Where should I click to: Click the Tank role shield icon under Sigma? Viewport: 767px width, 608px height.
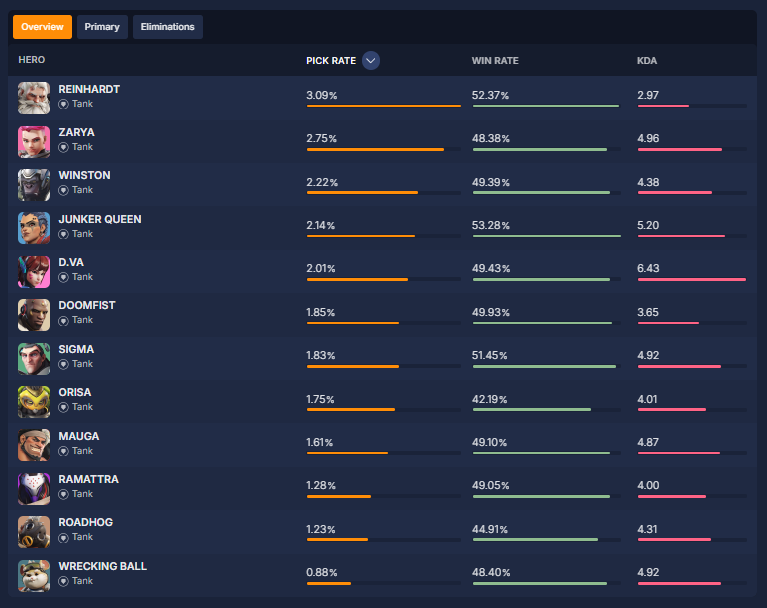[x=63, y=364]
